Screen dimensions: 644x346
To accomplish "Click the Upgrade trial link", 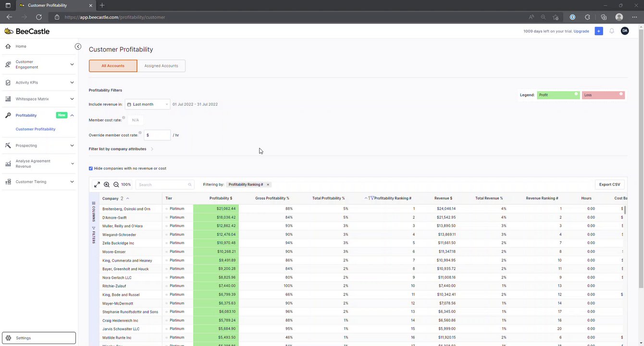I will tap(581, 31).
